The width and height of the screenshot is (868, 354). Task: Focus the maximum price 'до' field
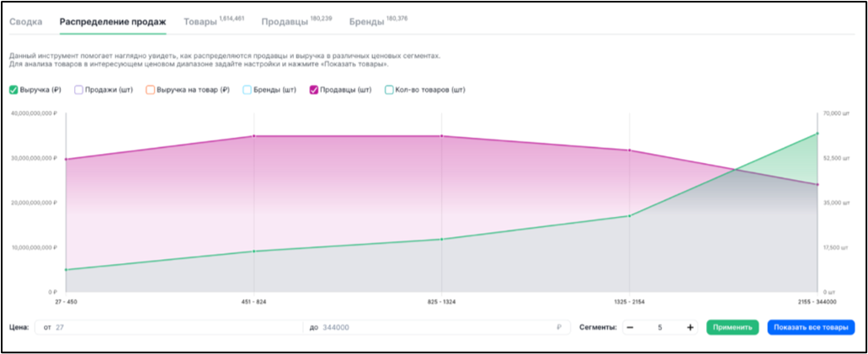pos(437,327)
